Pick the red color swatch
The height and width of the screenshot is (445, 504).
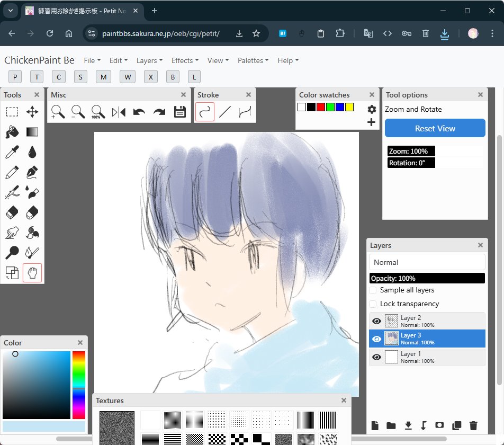pyautogui.click(x=320, y=107)
